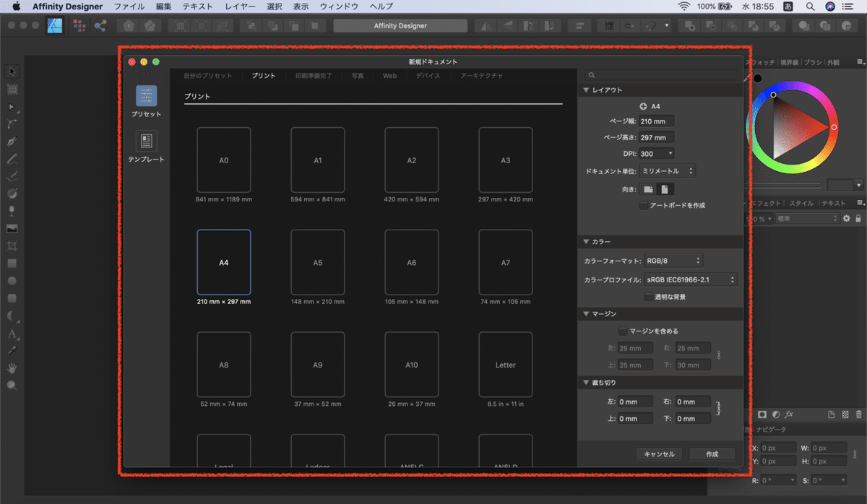867x504 pixels.
Task: Select the Ellipse tool
Action: [x=12, y=281]
